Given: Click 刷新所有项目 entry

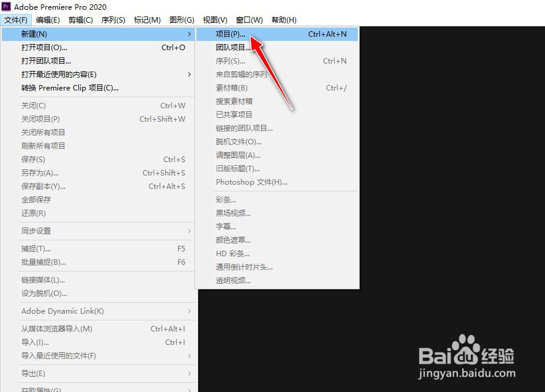Looking at the screenshot, I should tap(98, 146).
